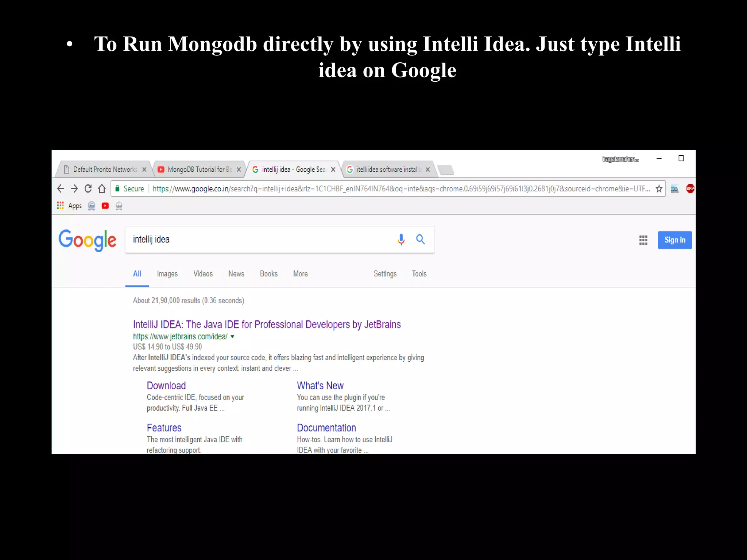This screenshot has width=747, height=560.
Task: Click the Google logo
Action: pyautogui.click(x=88, y=240)
